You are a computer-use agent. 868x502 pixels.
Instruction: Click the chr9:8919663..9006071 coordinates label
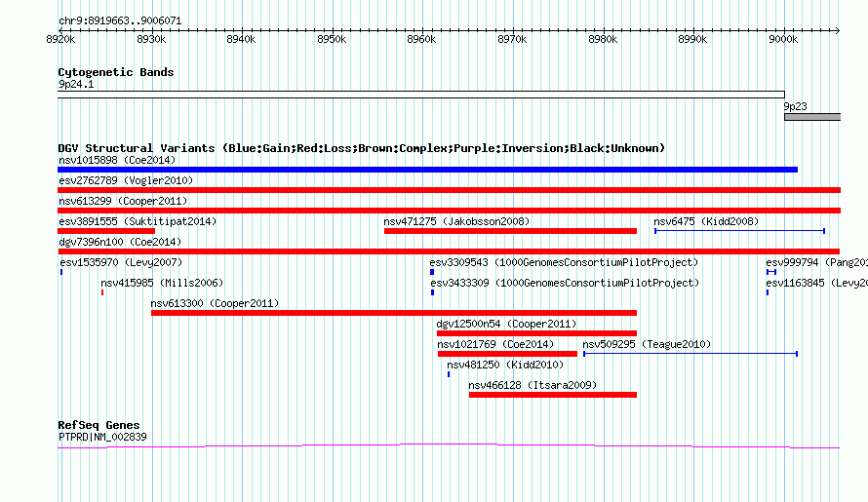[120, 20]
